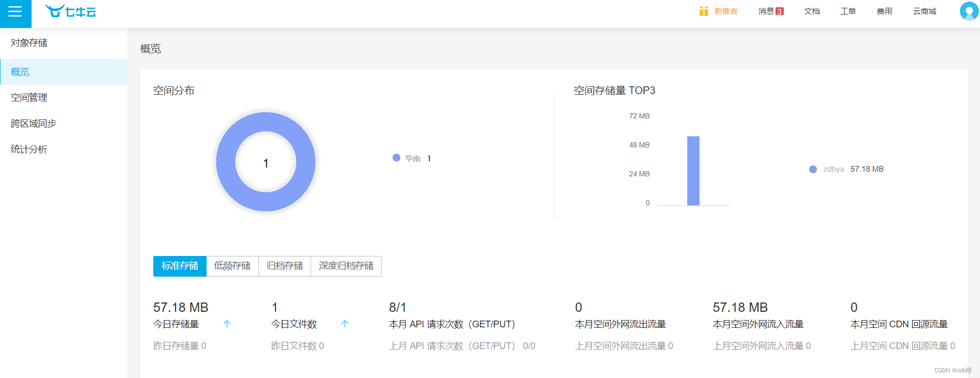The height and width of the screenshot is (378, 980).
Task: Click the Qiniu Cloud logo
Action: click(70, 11)
